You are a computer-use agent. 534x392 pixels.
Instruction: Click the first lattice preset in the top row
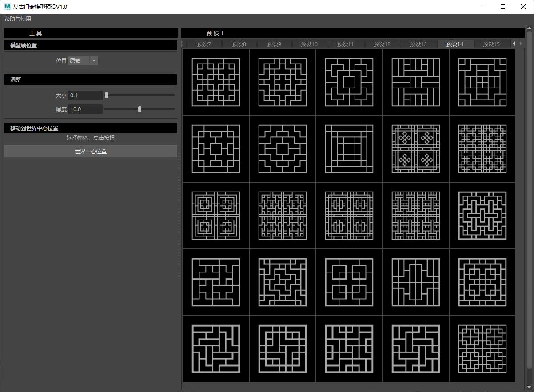click(216, 82)
